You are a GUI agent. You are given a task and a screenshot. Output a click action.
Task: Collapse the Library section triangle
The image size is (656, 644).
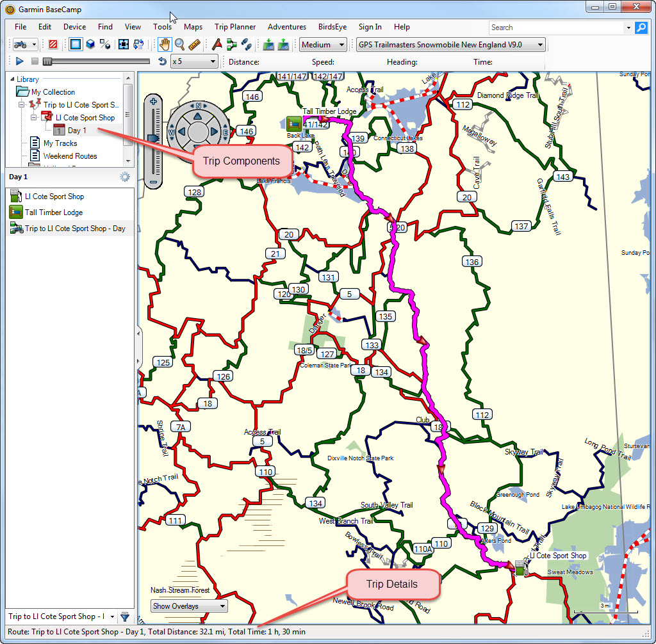pyautogui.click(x=12, y=79)
